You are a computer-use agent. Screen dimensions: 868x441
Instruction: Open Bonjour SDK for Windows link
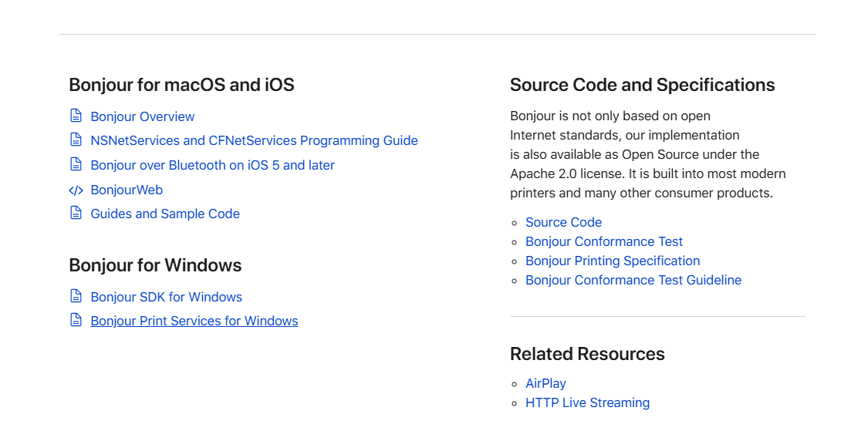point(166,297)
